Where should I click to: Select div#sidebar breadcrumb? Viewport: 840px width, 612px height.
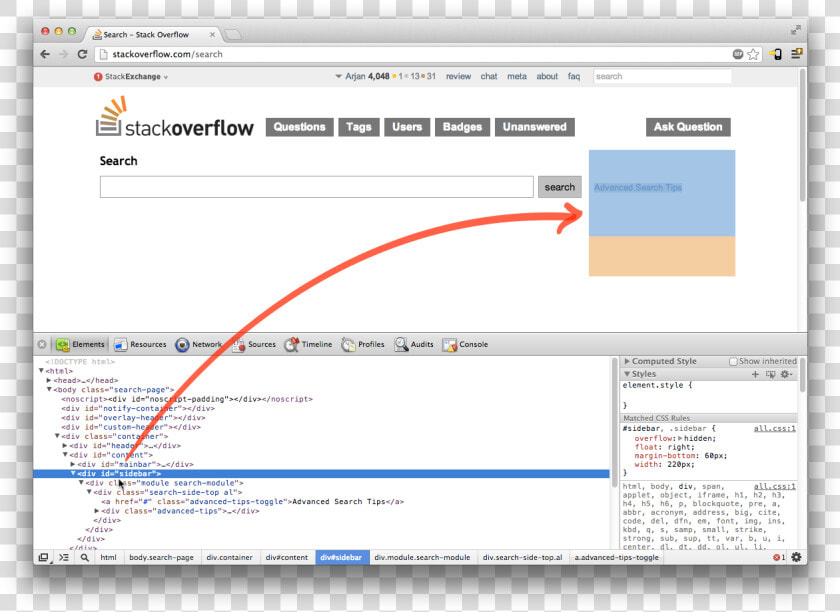pyautogui.click(x=341, y=558)
